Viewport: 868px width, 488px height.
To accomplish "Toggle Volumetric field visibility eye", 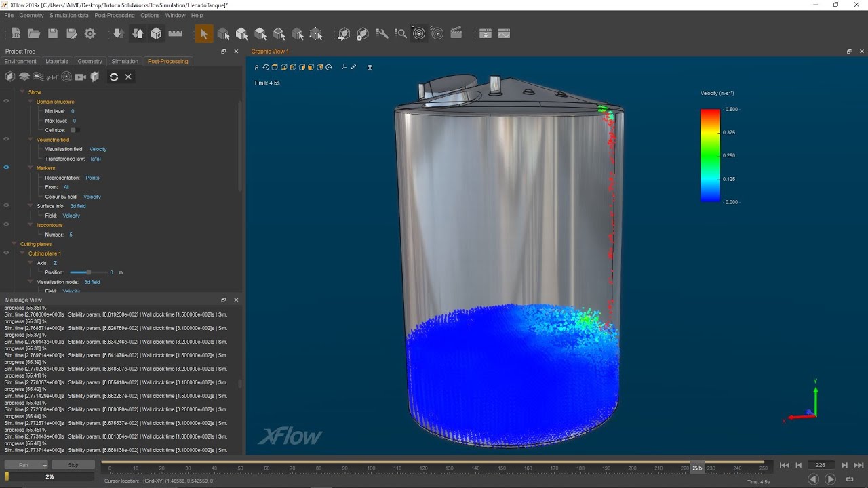I will tap(7, 140).
